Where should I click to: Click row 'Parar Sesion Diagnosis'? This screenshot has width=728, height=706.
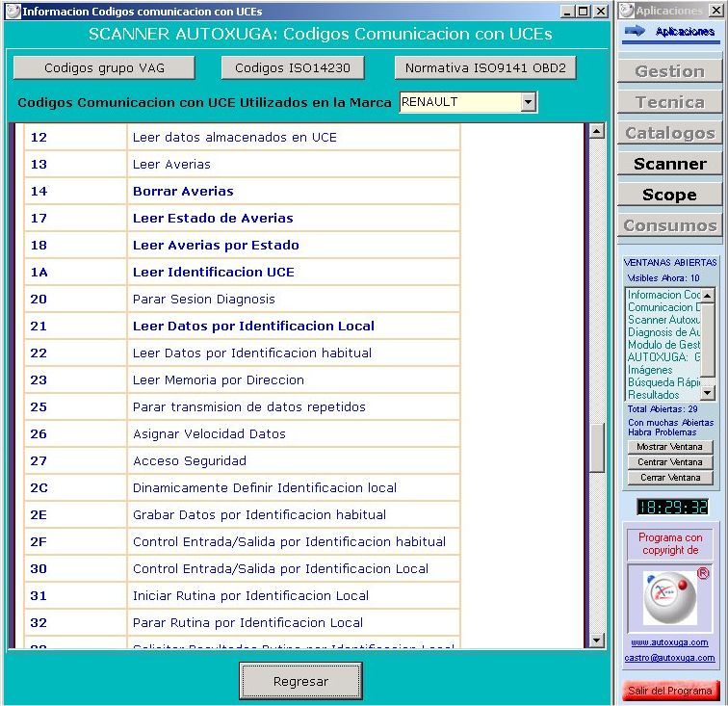242,299
